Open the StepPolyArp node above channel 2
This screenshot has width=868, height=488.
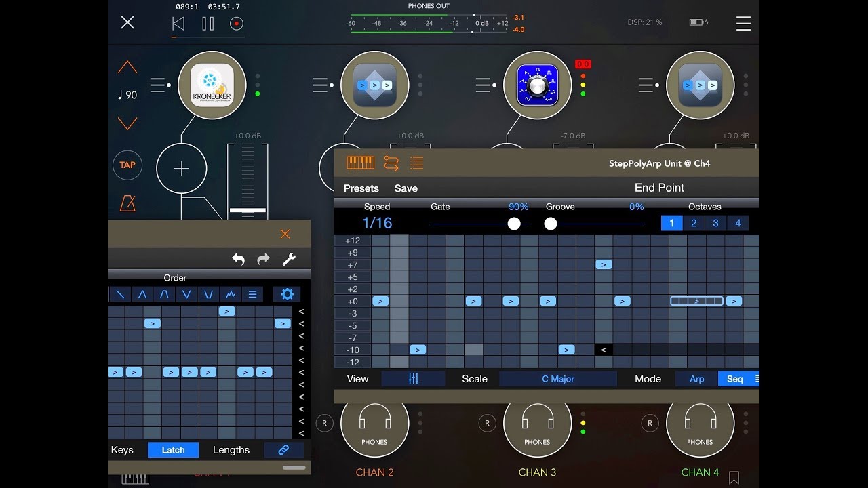click(x=375, y=85)
